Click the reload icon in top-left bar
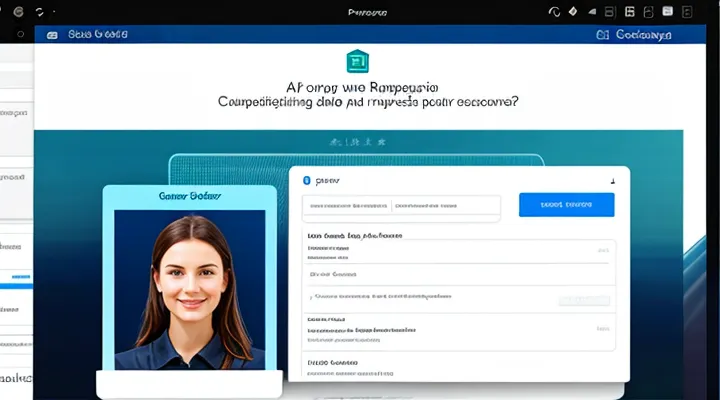 coord(39,11)
